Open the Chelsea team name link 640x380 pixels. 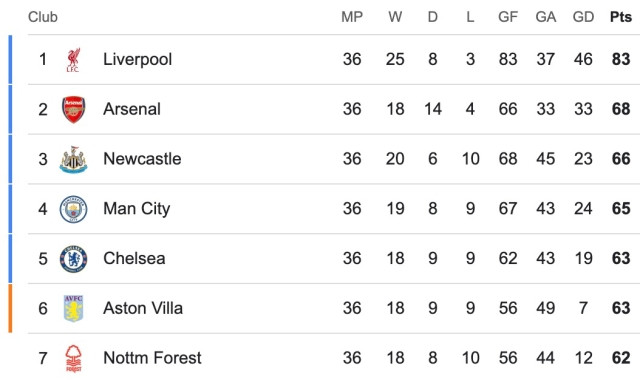click(x=134, y=258)
